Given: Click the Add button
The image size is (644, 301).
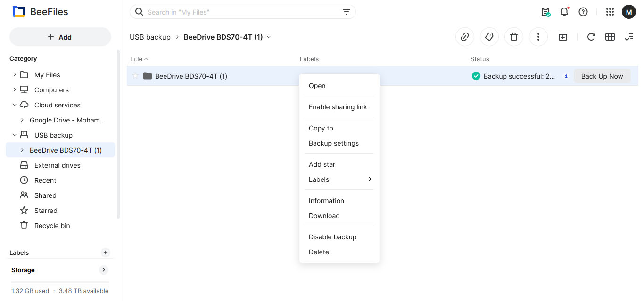Looking at the screenshot, I should tap(60, 37).
